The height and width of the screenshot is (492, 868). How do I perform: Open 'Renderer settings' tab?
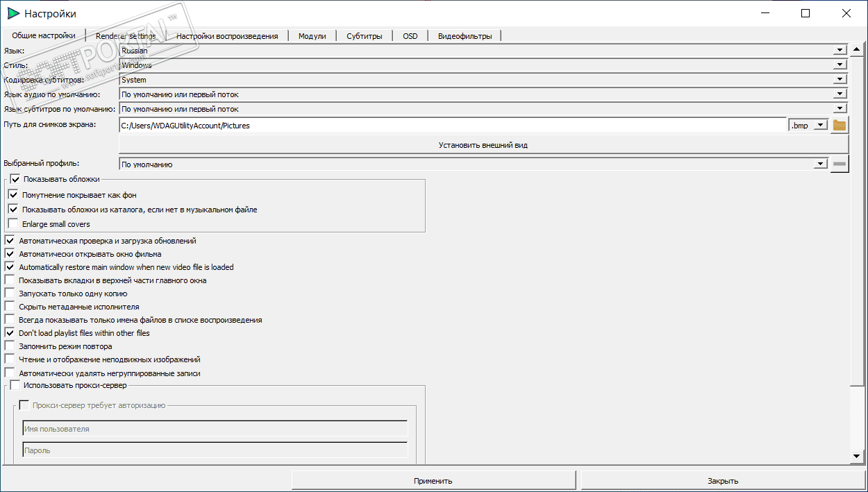click(x=126, y=36)
